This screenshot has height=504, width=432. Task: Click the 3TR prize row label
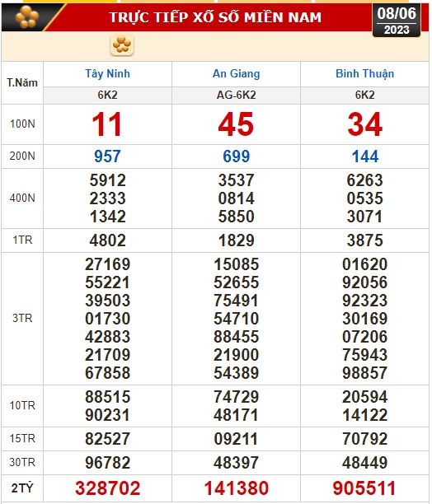pyautogui.click(x=22, y=319)
